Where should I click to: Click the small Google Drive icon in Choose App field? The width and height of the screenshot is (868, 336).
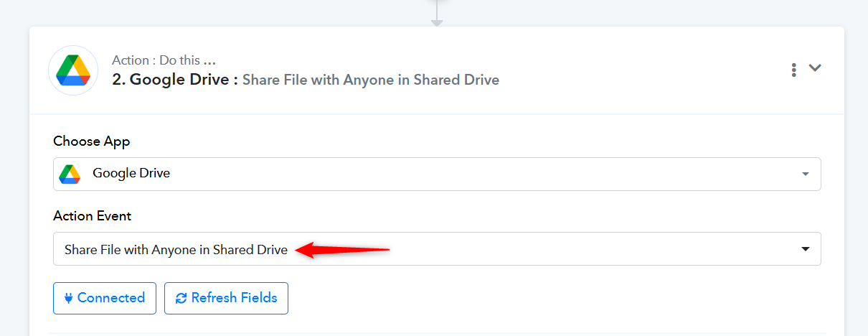[69, 174]
